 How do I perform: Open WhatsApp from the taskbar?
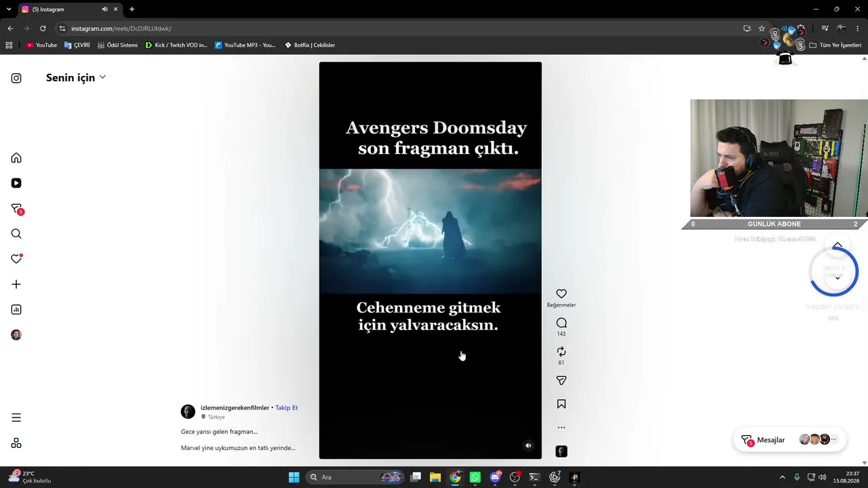[475, 477]
